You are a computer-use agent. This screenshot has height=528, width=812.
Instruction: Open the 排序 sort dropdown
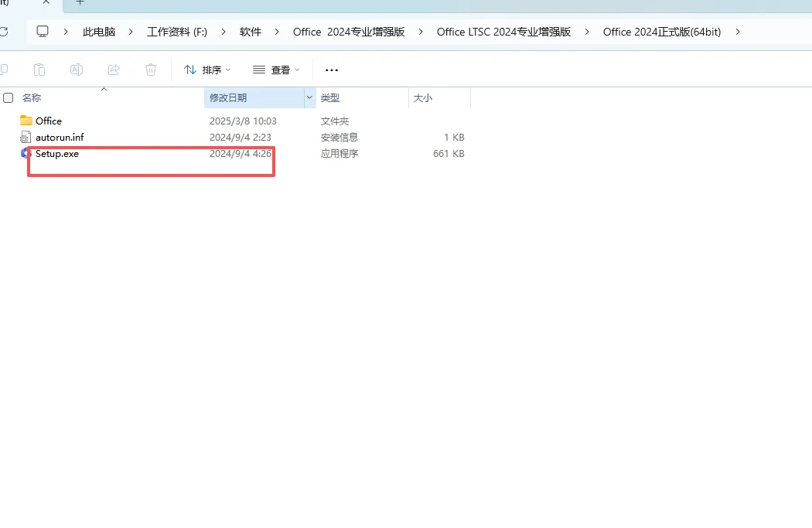207,70
